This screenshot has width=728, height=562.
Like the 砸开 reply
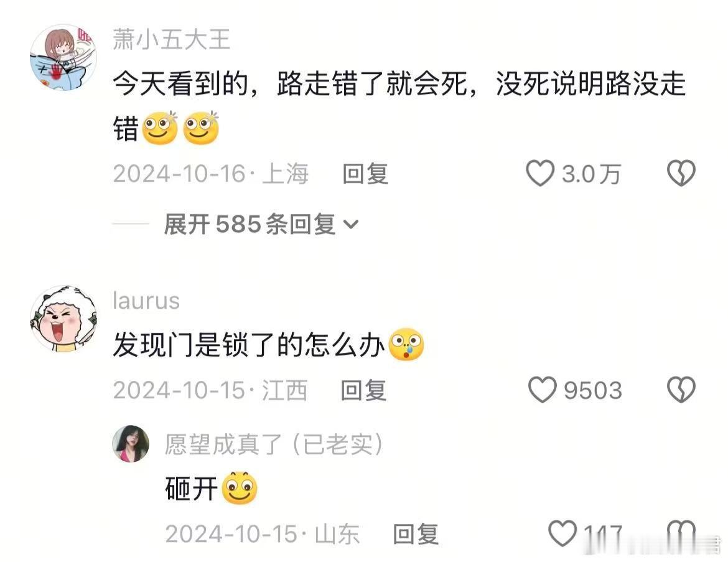pos(562,533)
